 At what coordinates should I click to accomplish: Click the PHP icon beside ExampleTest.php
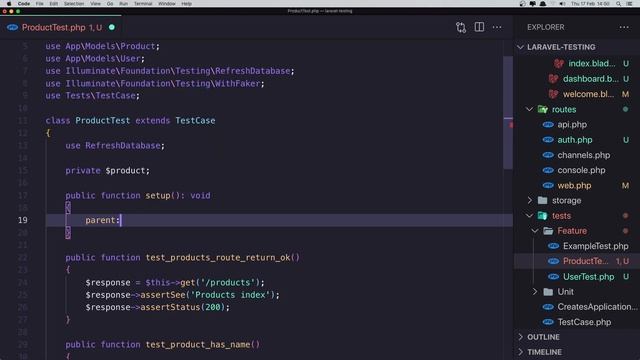(553, 246)
